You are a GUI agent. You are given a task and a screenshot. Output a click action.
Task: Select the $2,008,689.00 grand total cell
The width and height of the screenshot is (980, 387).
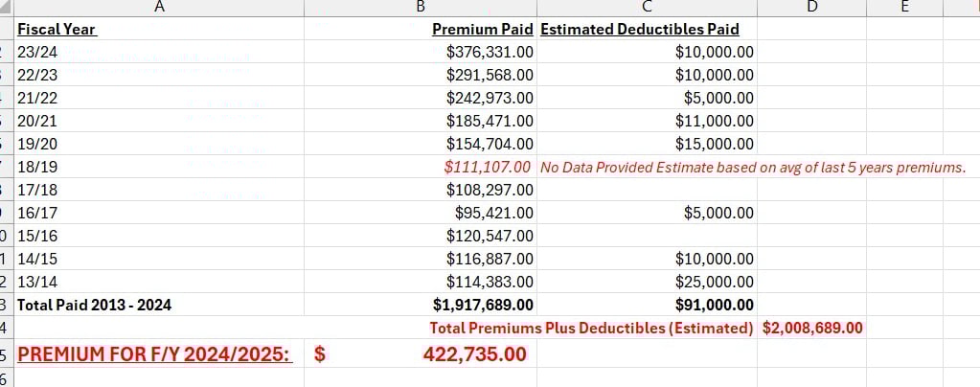(x=812, y=328)
